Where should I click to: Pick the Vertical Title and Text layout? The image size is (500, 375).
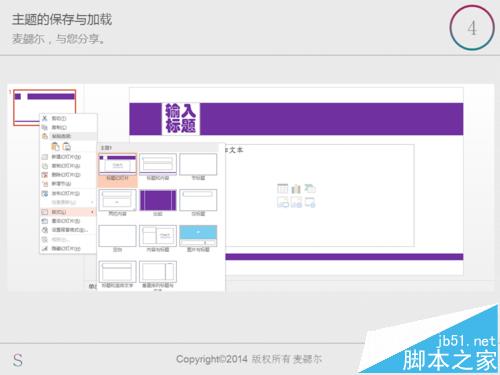click(158, 271)
